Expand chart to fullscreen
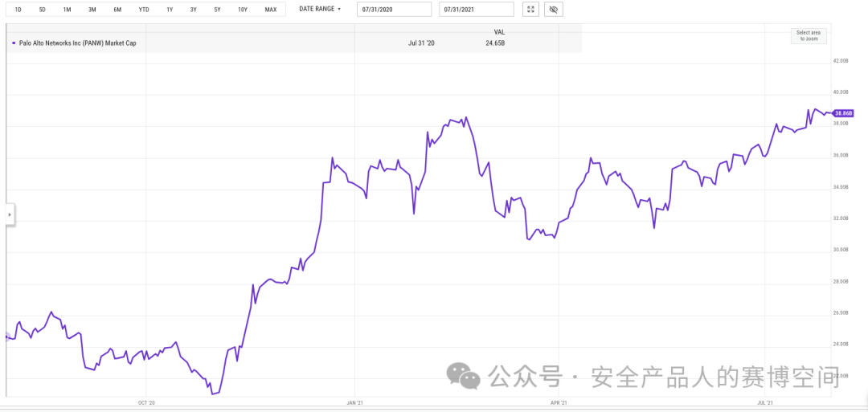 click(x=531, y=10)
